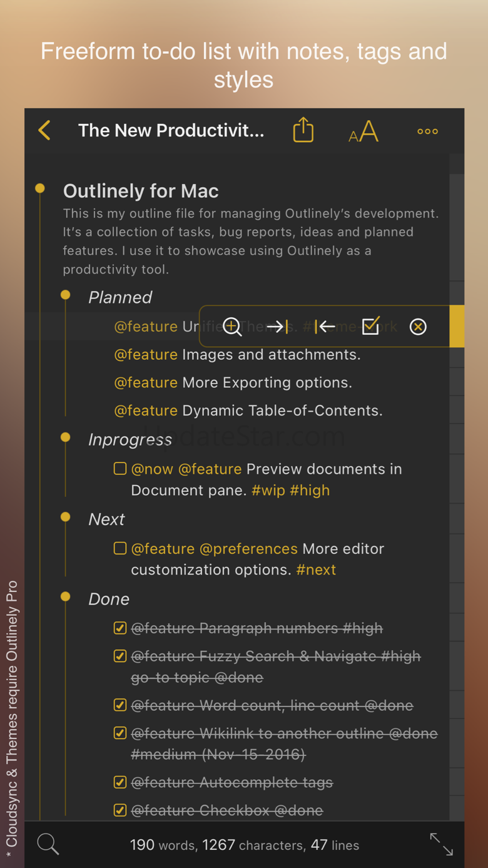488x868 pixels.
Task: Click the outdent left arrow icon
Action: tap(324, 327)
